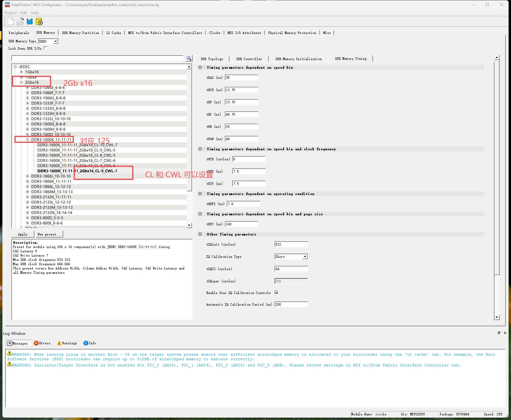Undock the Log Window panel

click(x=499, y=333)
